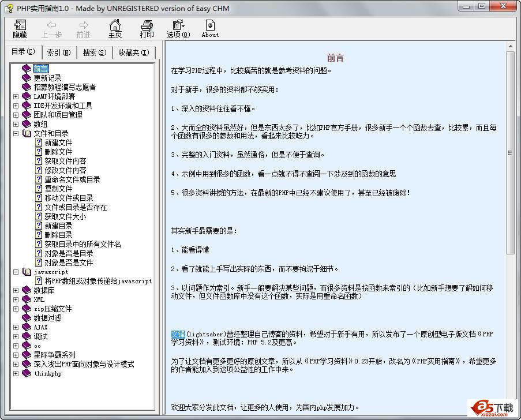Click the 上一步 back arrow icon
The height and width of the screenshot is (420, 521).
(51, 25)
